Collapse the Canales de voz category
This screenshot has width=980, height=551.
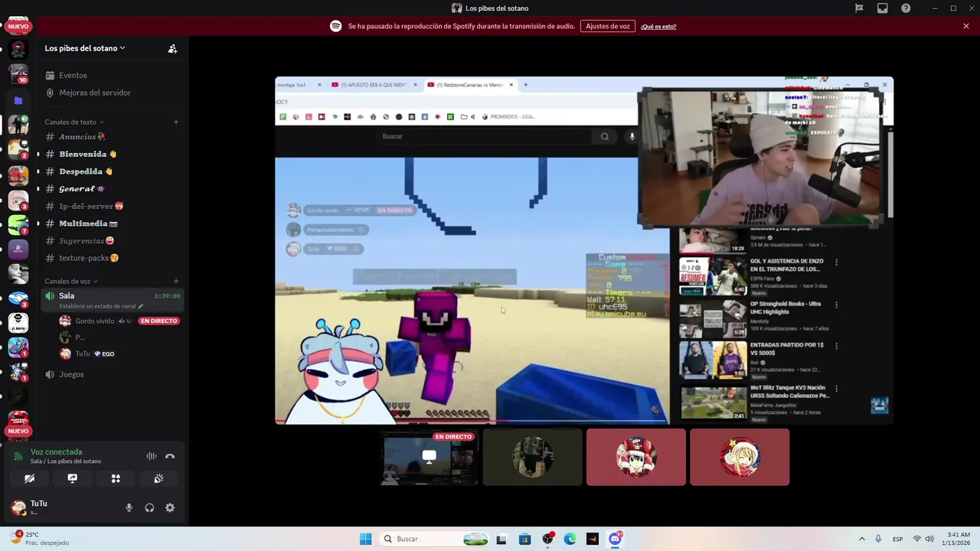coord(70,281)
